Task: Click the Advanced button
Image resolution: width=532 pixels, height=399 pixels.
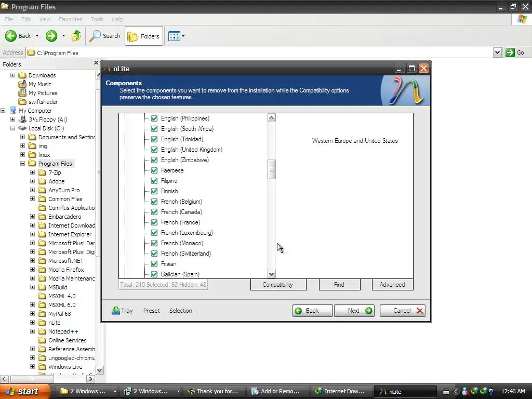Action: point(392,285)
